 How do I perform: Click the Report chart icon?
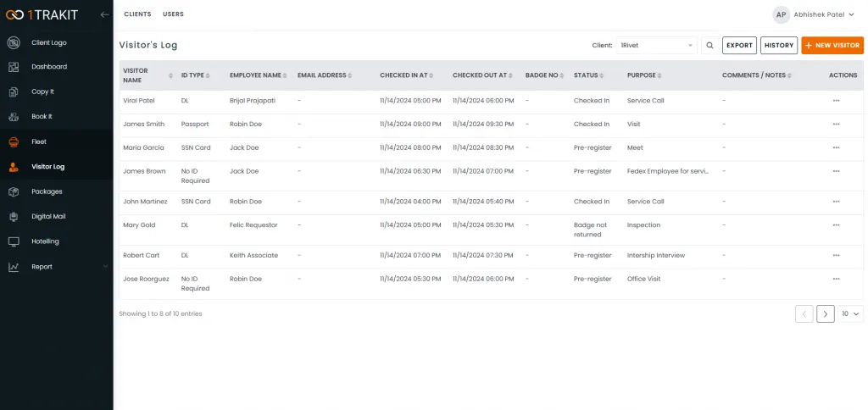[x=14, y=267]
